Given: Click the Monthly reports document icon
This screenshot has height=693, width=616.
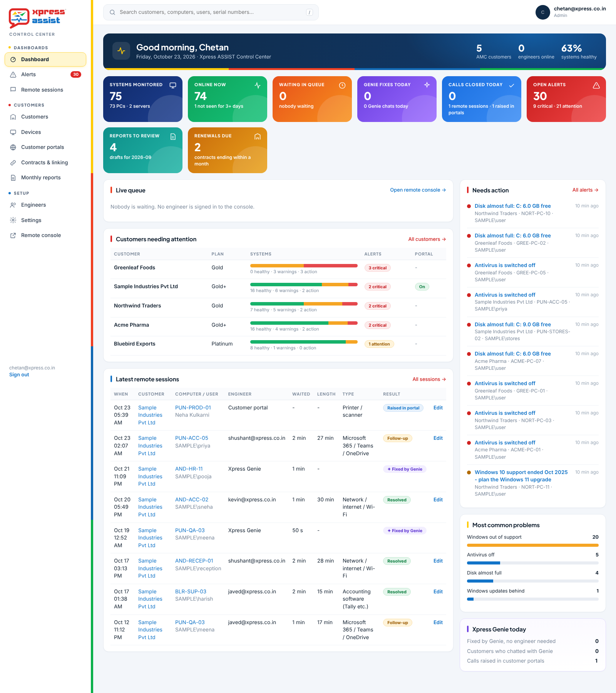Looking at the screenshot, I should [x=13, y=178].
